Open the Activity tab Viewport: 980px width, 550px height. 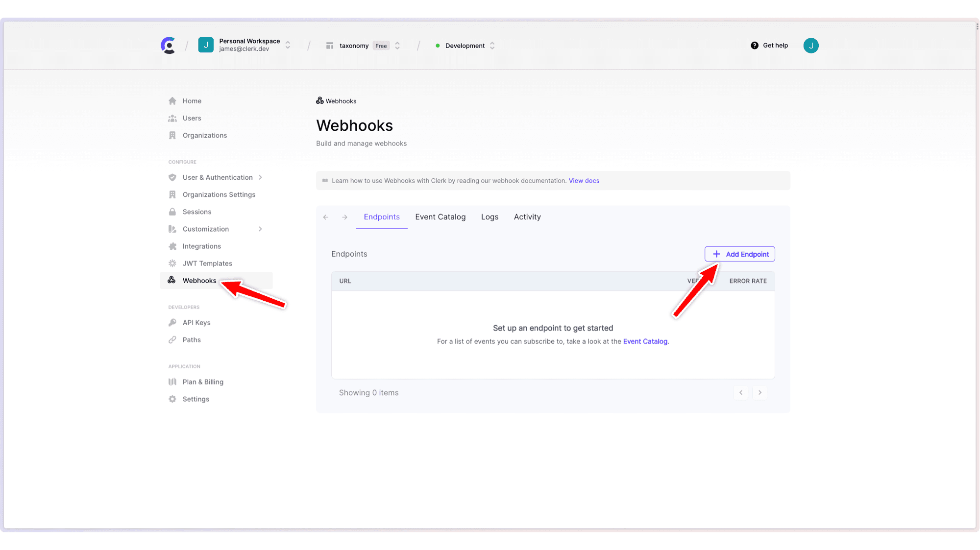[527, 216]
